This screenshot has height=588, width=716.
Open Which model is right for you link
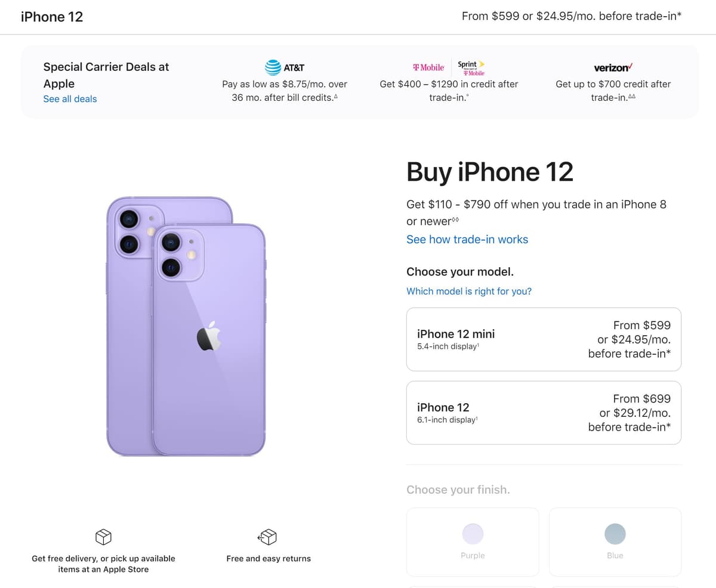[469, 291]
